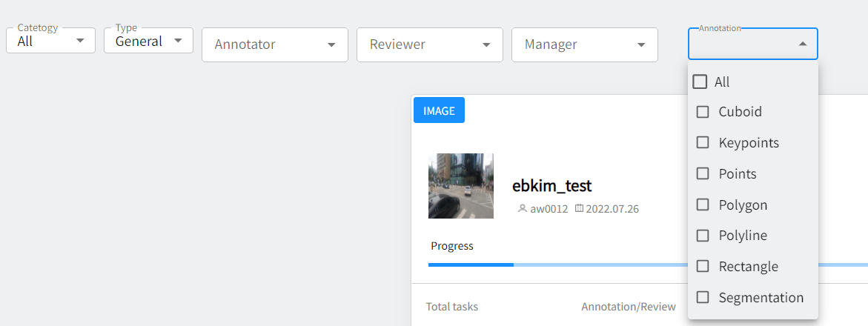Viewport: 868px width, 326px height.
Task: Click the user icon beside aw0012
Action: click(x=522, y=209)
